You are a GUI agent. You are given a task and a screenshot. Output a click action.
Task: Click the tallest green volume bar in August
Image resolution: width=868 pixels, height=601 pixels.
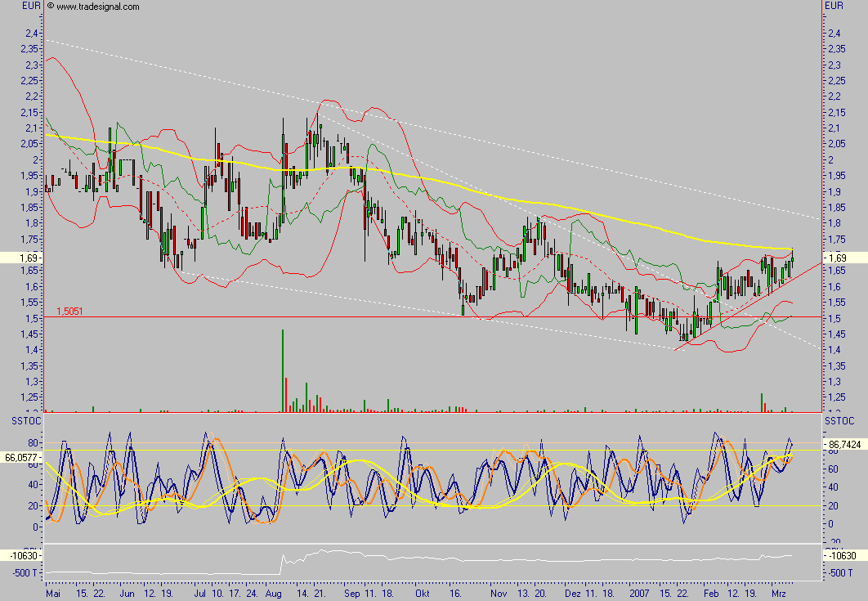click(x=283, y=368)
